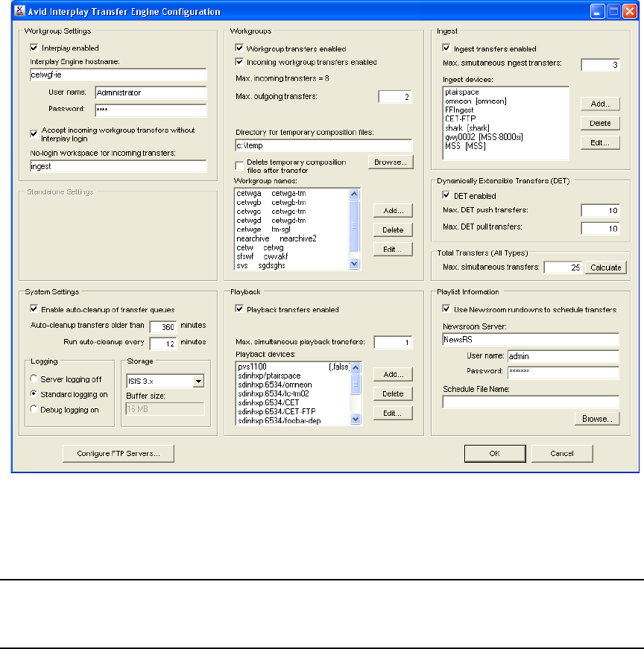Click Auto-cleanup transfers older than field
The height and width of the screenshot is (649, 644).
pos(163,326)
